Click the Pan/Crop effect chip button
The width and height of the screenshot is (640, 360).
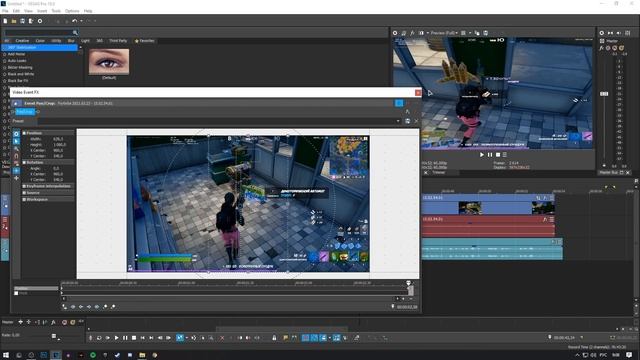24,112
